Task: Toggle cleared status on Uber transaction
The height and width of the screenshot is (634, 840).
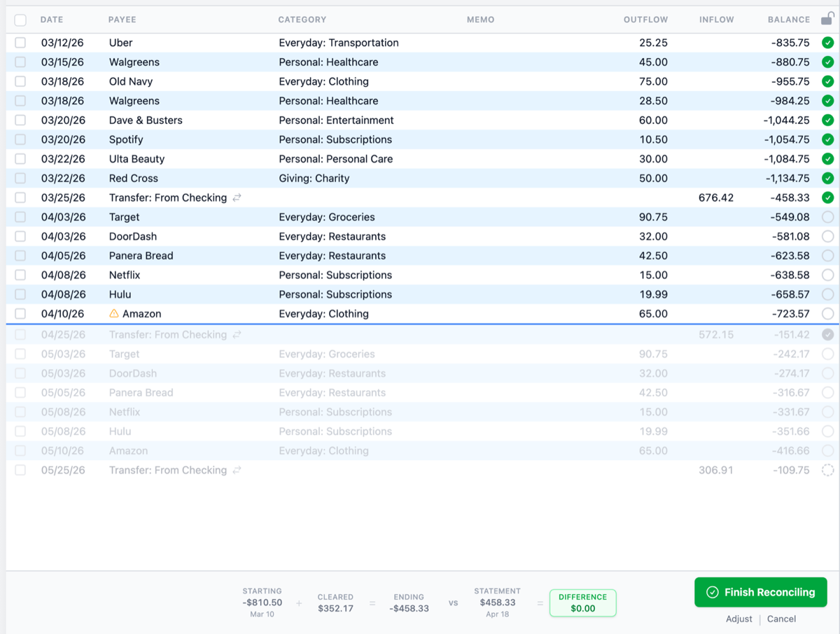Action: pyautogui.click(x=827, y=43)
